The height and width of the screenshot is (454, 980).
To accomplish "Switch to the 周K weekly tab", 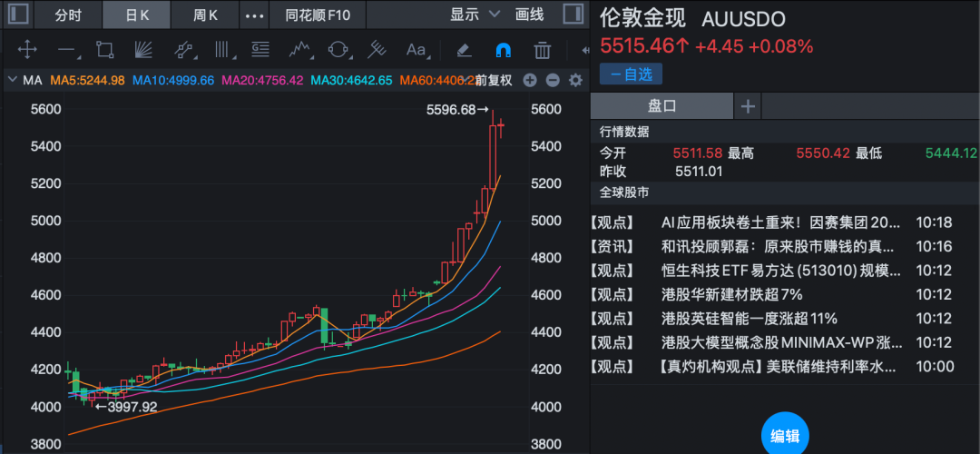I will [206, 15].
